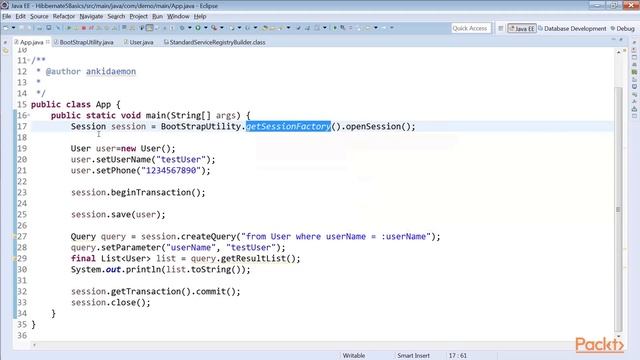
Task: Close the App.java tab
Action: point(48,42)
